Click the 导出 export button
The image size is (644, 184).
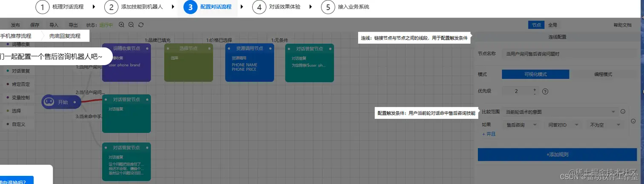tap(73, 25)
